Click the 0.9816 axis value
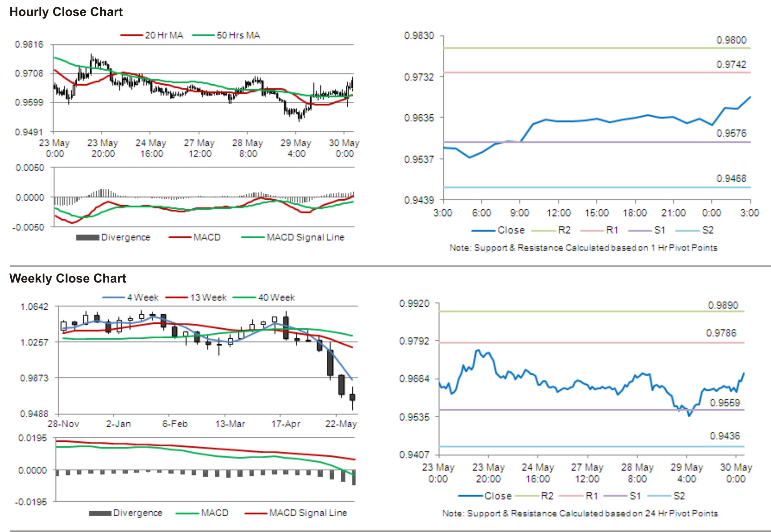The width and height of the screenshot is (771, 532). pyautogui.click(x=29, y=44)
